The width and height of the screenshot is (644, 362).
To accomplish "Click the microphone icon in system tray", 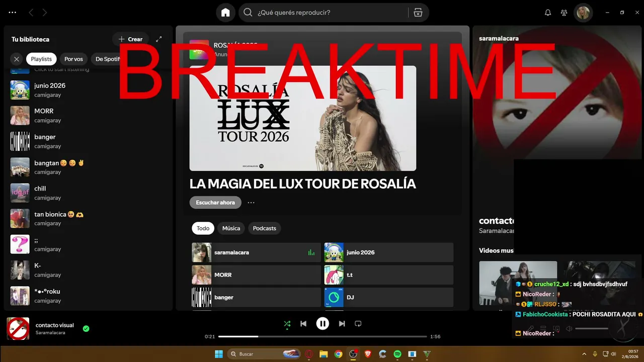I will [595, 354].
